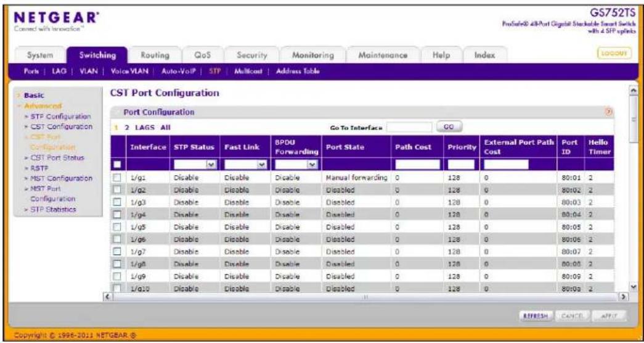Go to Multicast submenu
This screenshot has width=644, height=343.
pos(248,71)
